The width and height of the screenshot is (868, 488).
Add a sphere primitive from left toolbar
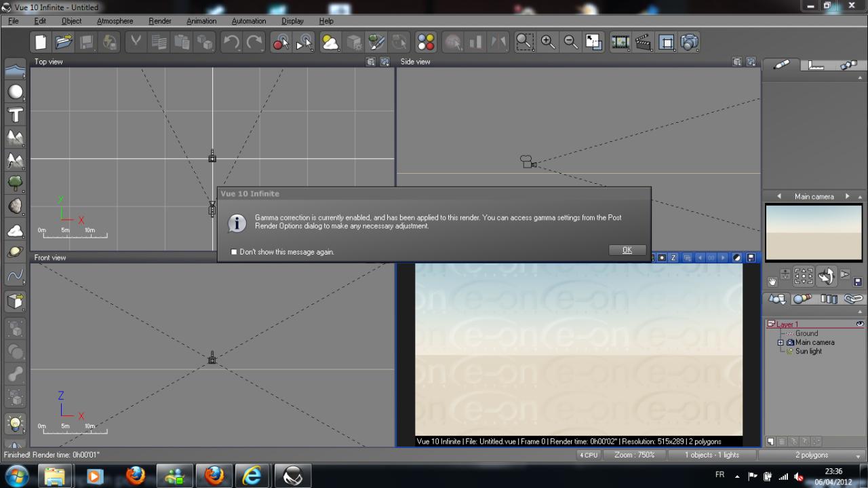point(15,92)
